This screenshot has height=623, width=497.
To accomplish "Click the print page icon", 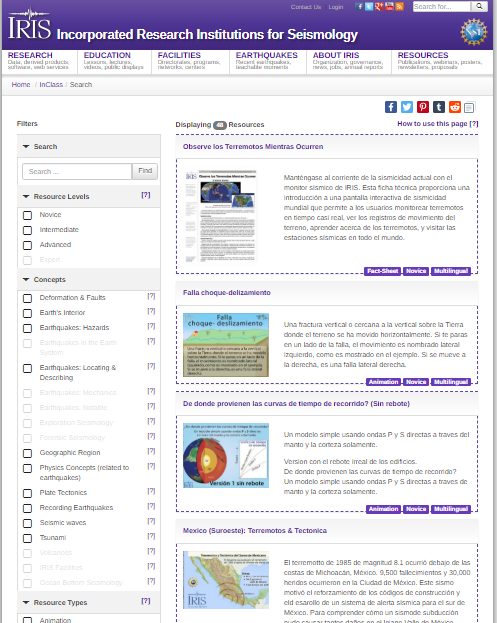I will tap(469, 107).
